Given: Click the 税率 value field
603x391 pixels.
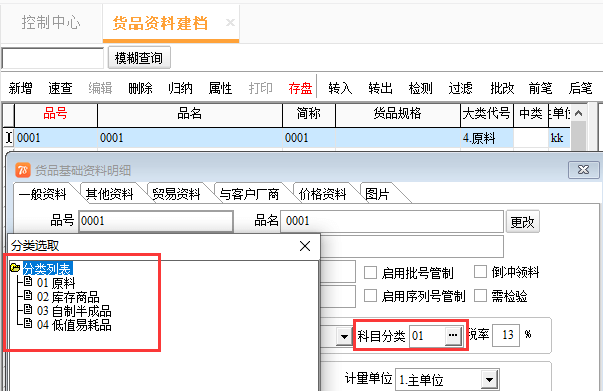Looking at the screenshot, I should point(506,334).
